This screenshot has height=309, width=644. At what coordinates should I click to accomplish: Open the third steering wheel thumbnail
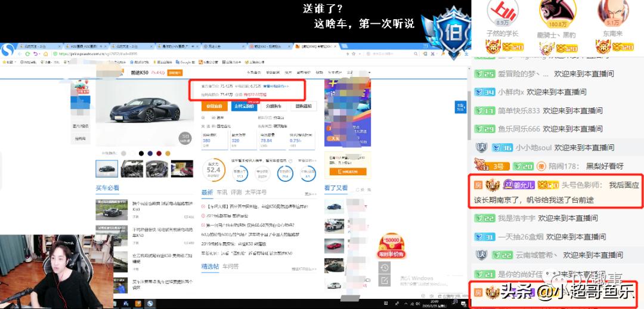(x=157, y=168)
